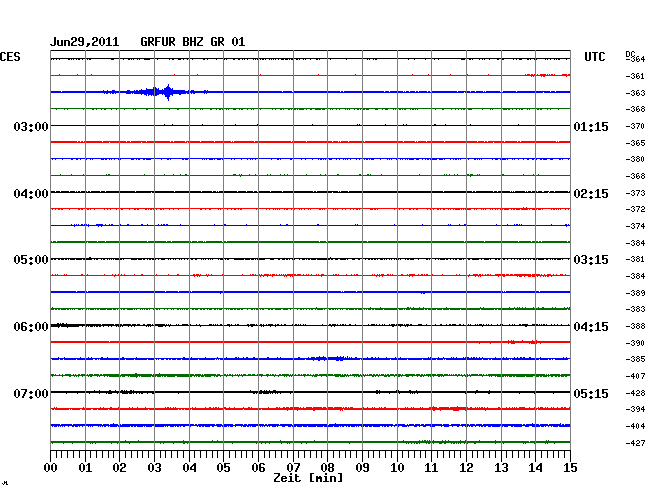Click the DC offset value -428
The width and height of the screenshot is (650, 494).
click(x=635, y=393)
